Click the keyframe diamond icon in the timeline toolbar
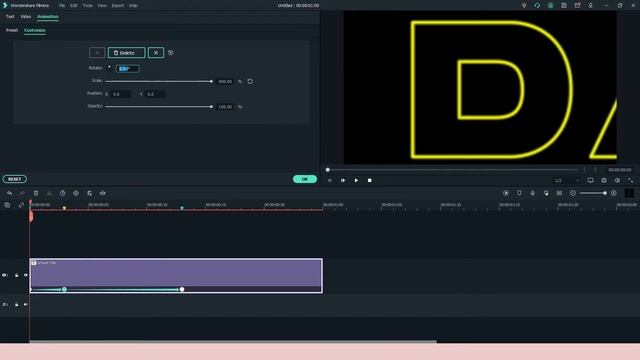 pyautogui.click(x=76, y=193)
